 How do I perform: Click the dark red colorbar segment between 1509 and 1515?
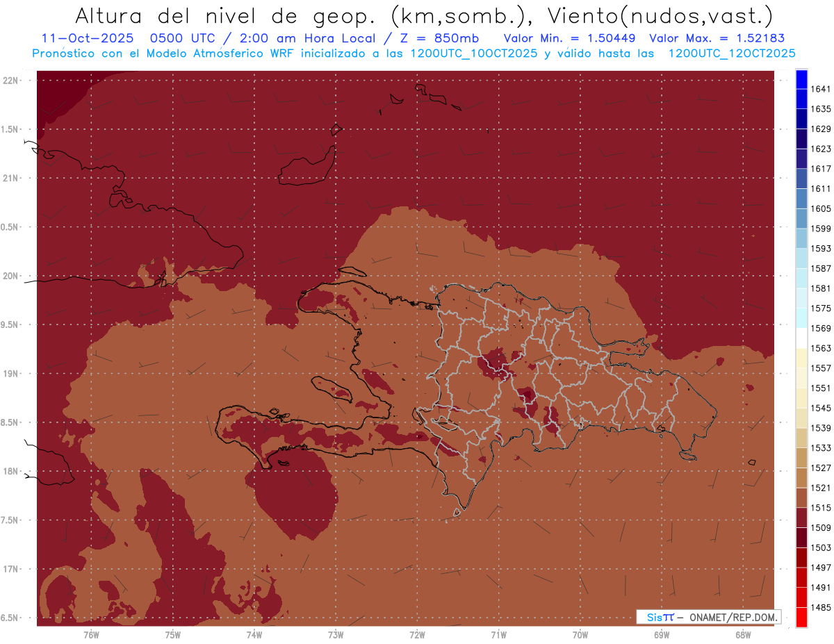[x=801, y=518]
